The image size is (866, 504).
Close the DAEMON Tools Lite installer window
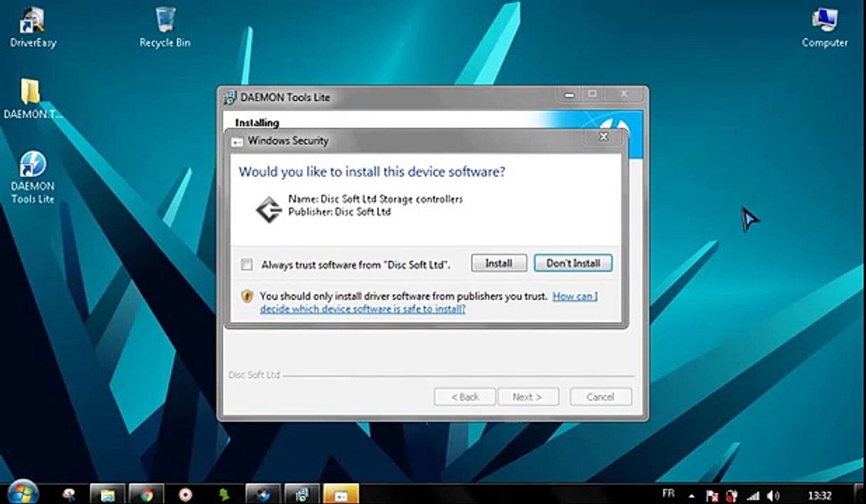624,94
